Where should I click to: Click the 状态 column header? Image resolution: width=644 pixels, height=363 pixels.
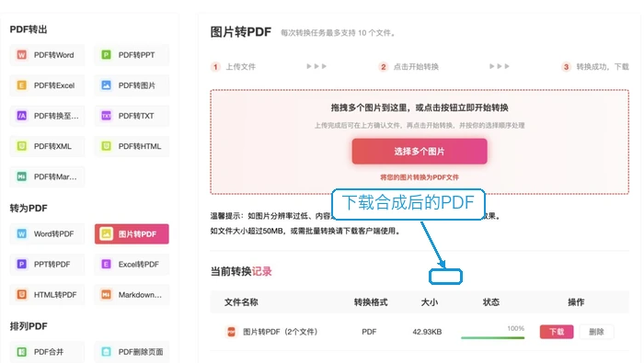[490, 302]
